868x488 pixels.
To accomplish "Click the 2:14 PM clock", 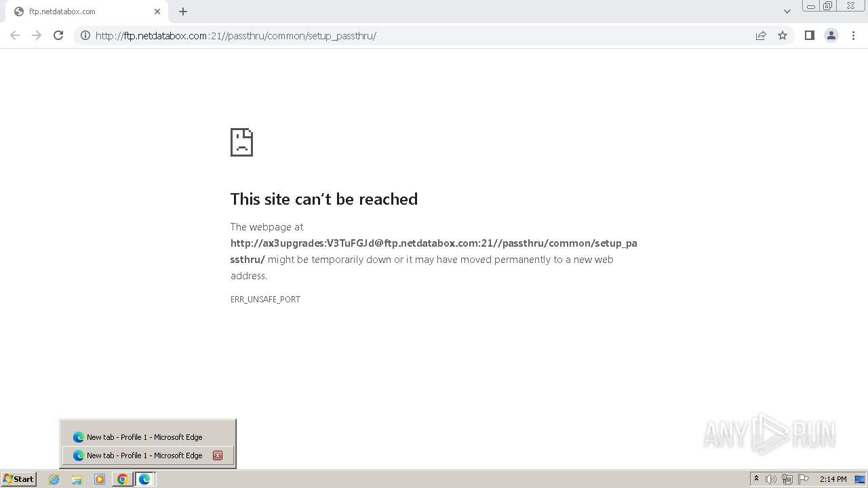I will 833,479.
